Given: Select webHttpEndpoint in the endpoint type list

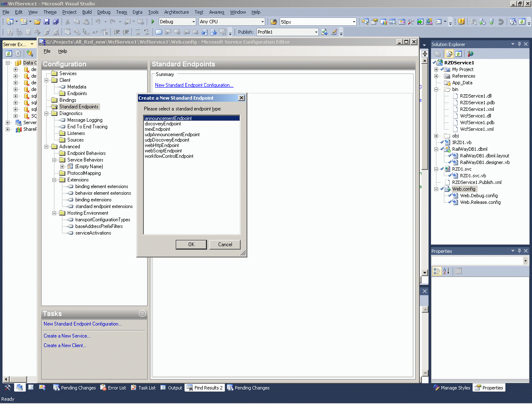Looking at the screenshot, I should [x=162, y=145].
